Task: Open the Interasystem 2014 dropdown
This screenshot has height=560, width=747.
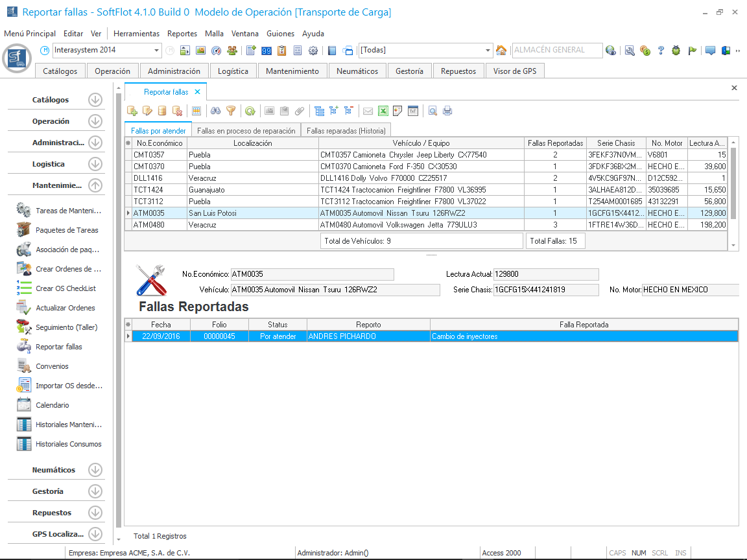Action: pyautogui.click(x=157, y=51)
